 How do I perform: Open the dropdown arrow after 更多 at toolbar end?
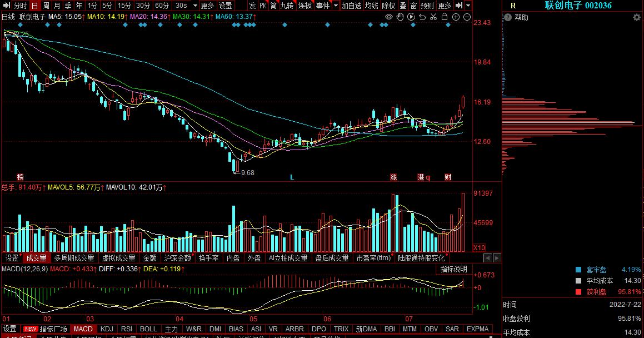pyautogui.click(x=468, y=6)
